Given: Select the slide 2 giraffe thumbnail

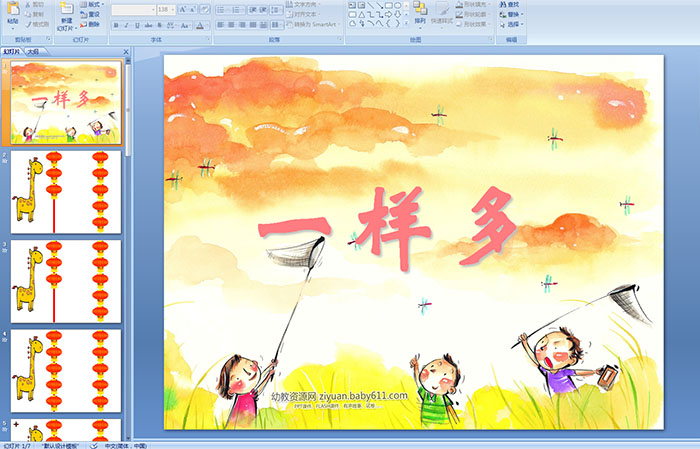Looking at the screenshot, I should click(x=66, y=192).
